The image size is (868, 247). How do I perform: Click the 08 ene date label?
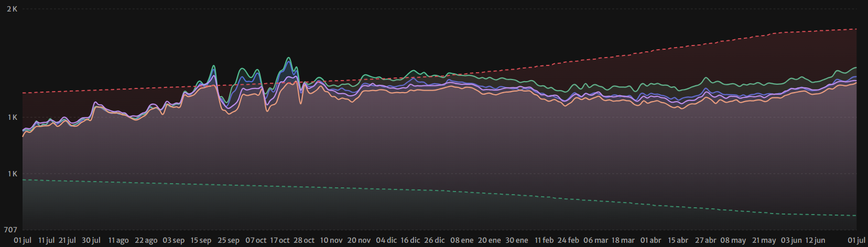[x=462, y=240]
